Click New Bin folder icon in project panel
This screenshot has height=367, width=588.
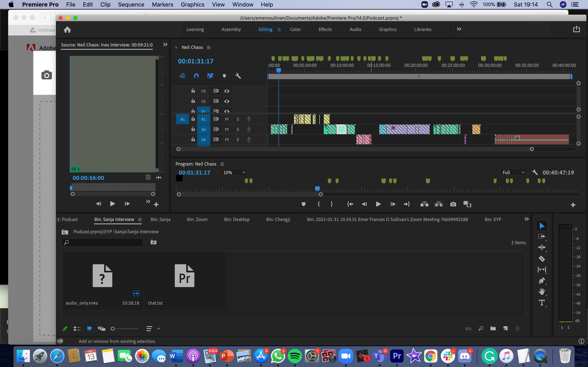493,328
